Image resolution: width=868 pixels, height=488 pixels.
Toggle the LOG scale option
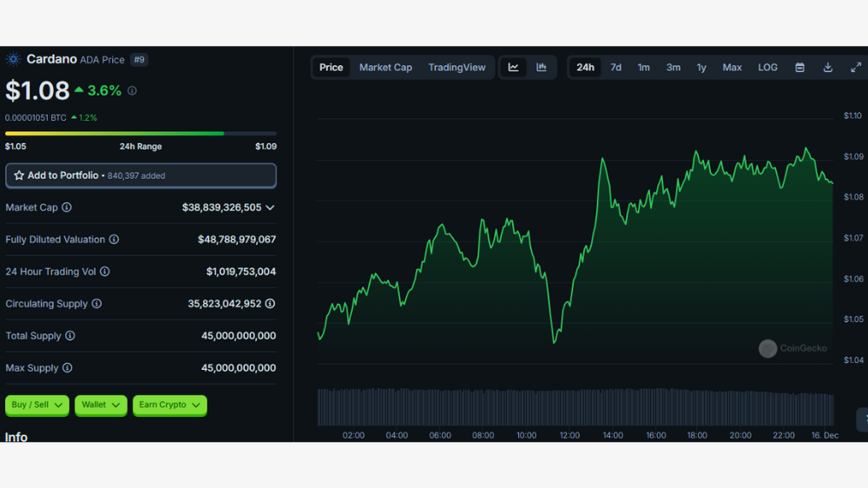pyautogui.click(x=768, y=68)
